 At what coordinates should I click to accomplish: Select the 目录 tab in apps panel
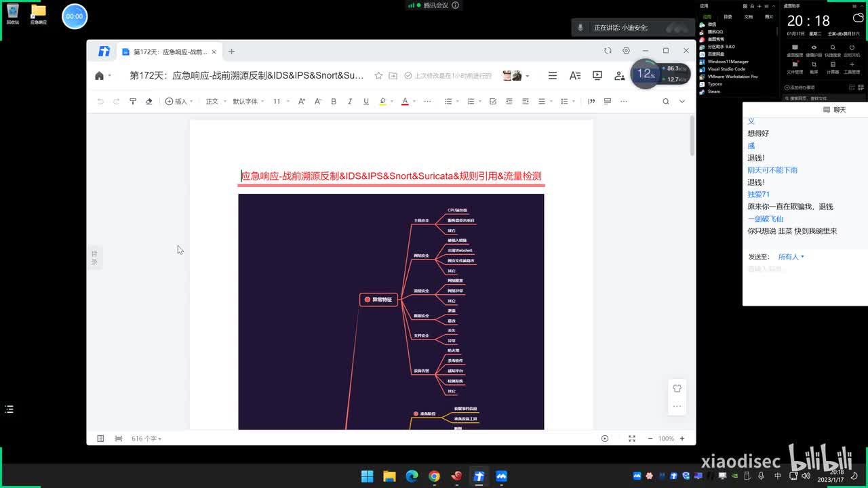click(x=728, y=17)
